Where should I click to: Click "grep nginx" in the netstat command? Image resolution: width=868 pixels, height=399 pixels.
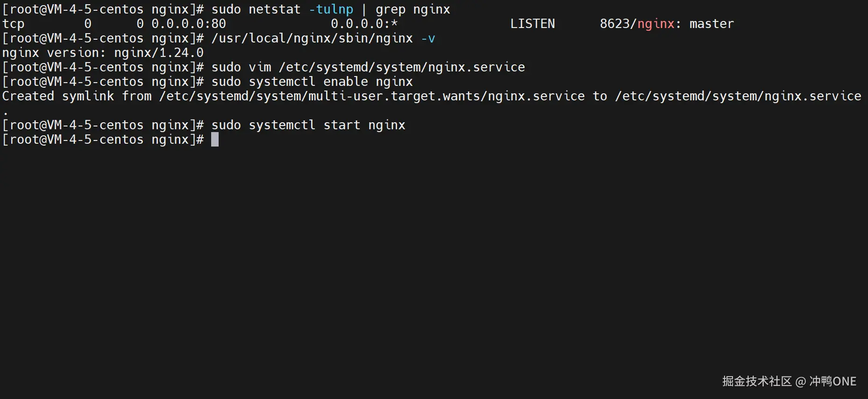(x=413, y=9)
